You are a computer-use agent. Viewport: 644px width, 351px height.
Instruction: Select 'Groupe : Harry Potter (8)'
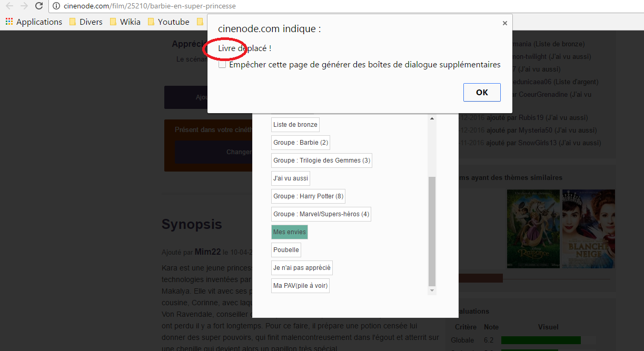point(308,196)
